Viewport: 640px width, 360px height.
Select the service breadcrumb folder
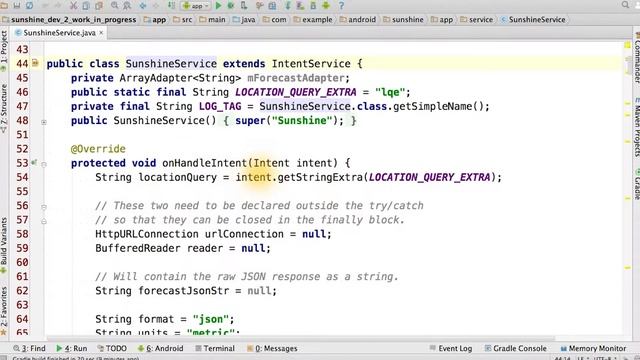coord(476,20)
